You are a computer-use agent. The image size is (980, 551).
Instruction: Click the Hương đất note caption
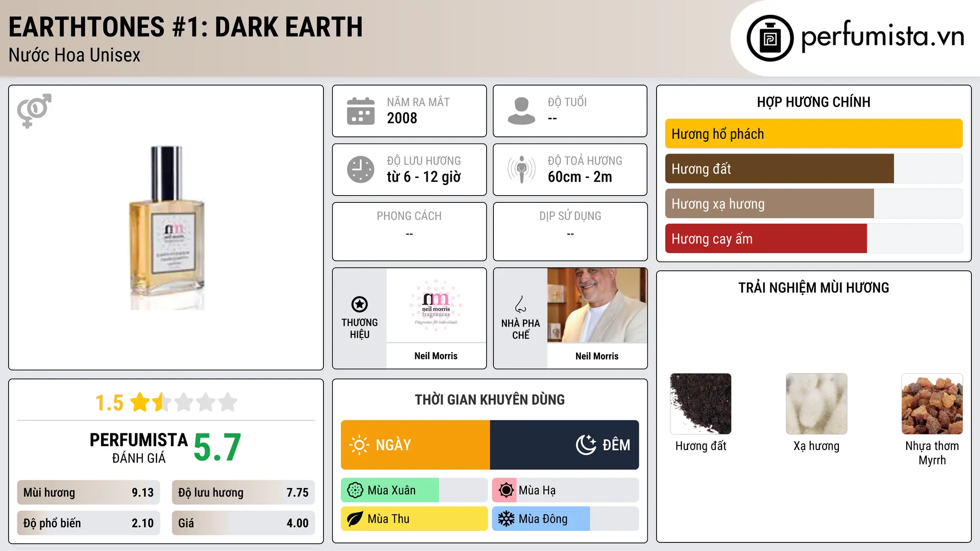[x=701, y=446]
